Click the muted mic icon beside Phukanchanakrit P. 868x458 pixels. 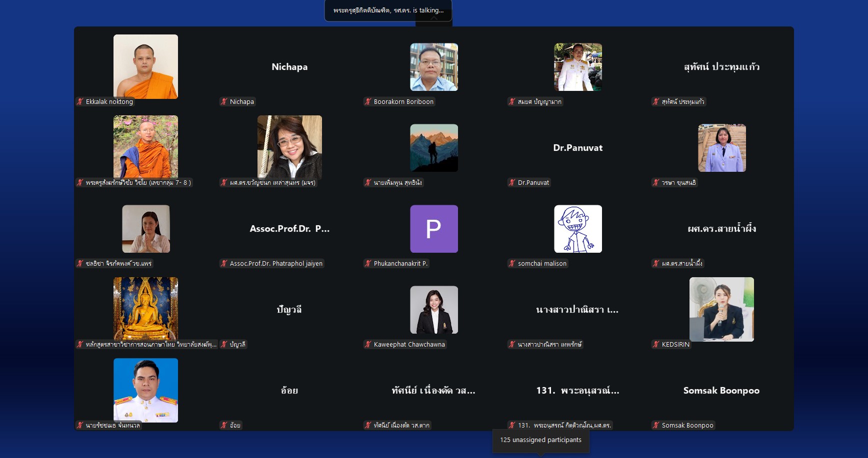coord(368,264)
